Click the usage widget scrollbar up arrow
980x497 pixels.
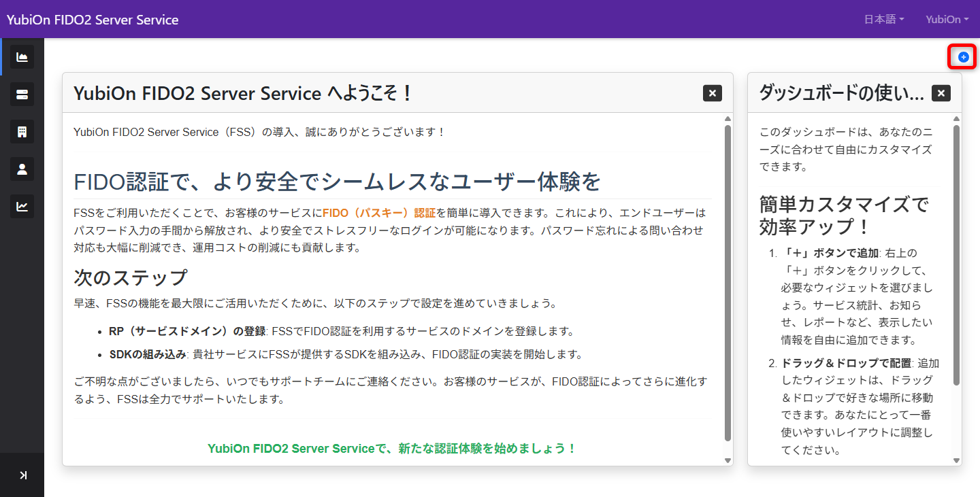tap(956, 119)
